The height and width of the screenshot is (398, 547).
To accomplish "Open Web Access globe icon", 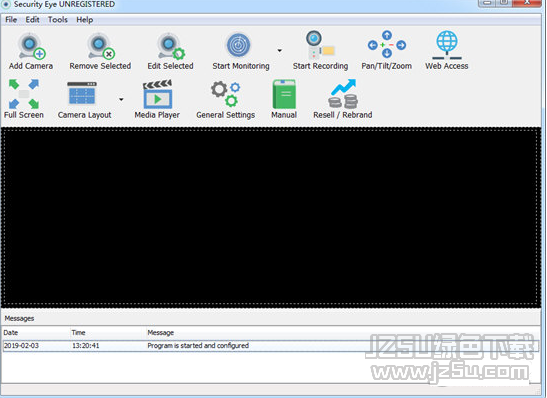I will click(x=447, y=45).
